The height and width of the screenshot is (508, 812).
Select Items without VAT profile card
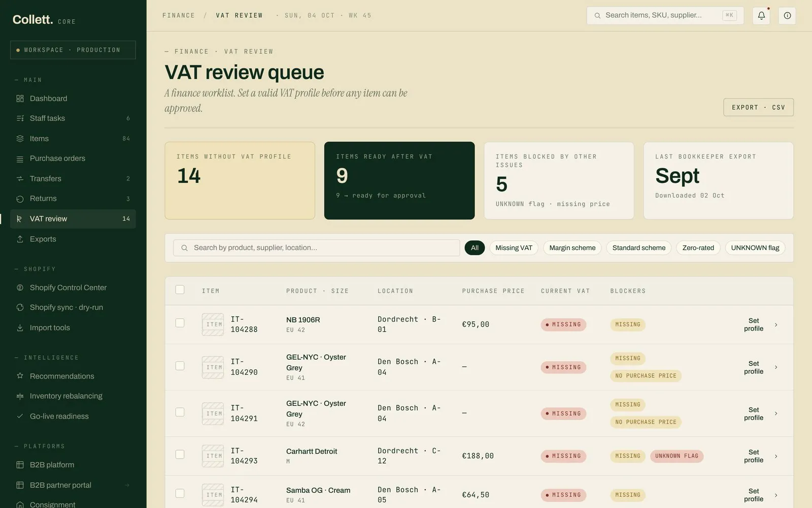[x=240, y=180]
